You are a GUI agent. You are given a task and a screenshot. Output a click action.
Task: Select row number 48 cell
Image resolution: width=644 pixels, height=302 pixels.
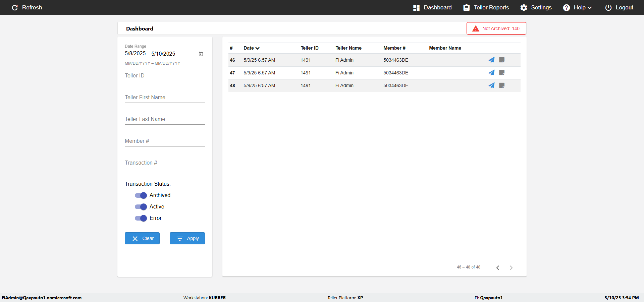click(232, 85)
